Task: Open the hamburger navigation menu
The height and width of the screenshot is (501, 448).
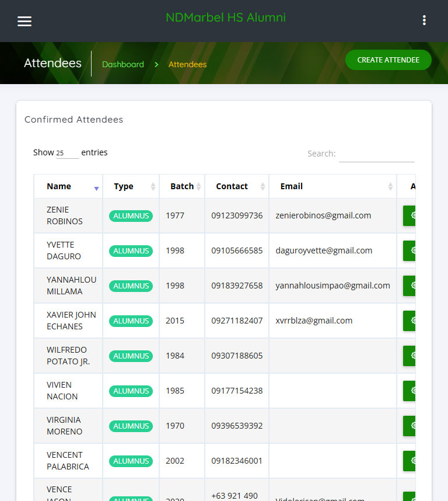Action: click(24, 21)
